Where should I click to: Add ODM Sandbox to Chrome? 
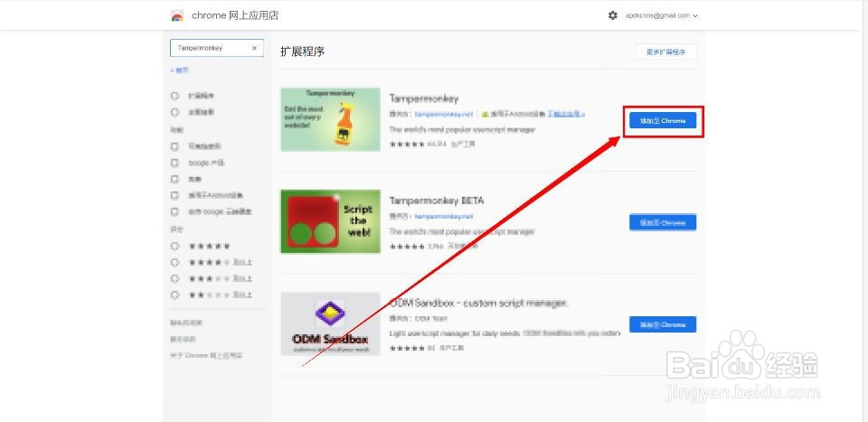coord(663,324)
